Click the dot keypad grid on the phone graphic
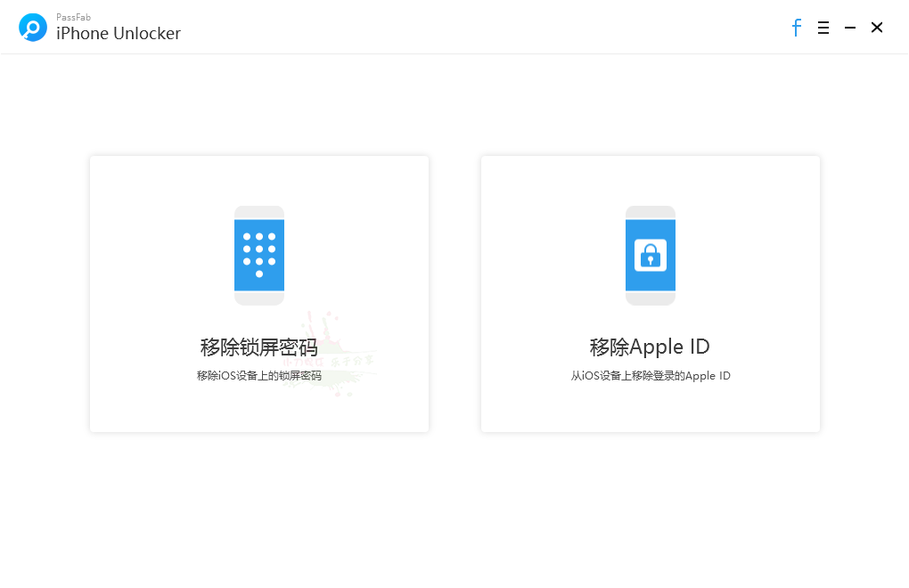 coord(259,254)
